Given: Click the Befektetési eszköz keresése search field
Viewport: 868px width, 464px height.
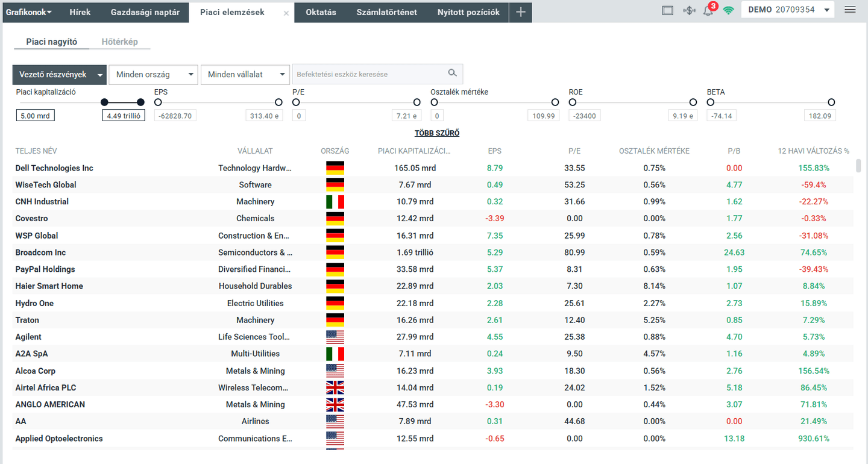Looking at the screenshot, I should [x=377, y=74].
